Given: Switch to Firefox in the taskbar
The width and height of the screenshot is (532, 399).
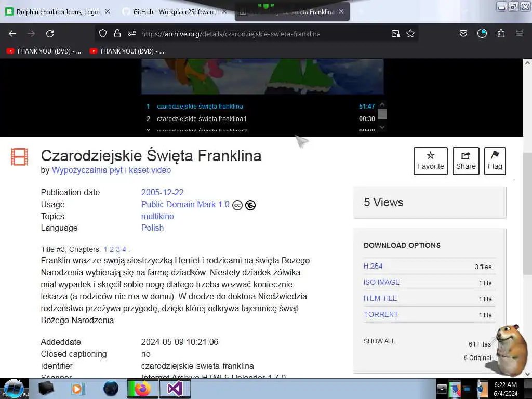Looking at the screenshot, I should click(142, 389).
